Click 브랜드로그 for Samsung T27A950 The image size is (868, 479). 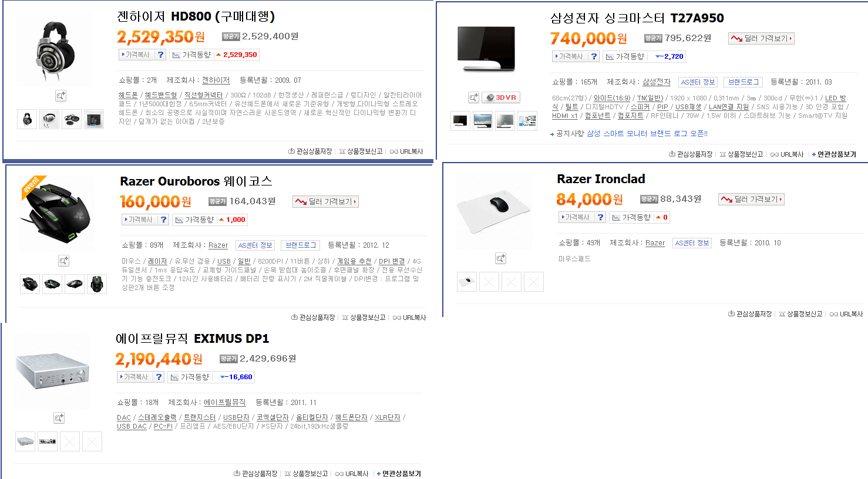pos(743,82)
